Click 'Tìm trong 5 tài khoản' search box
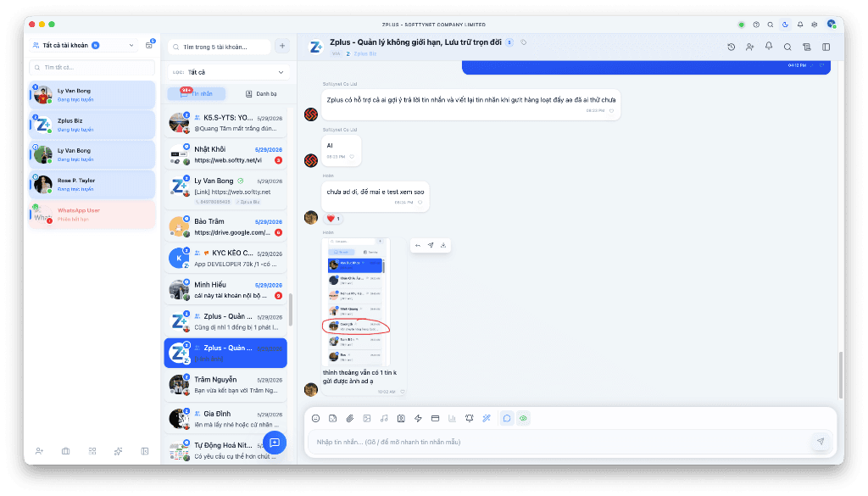The image size is (868, 496). (220, 47)
